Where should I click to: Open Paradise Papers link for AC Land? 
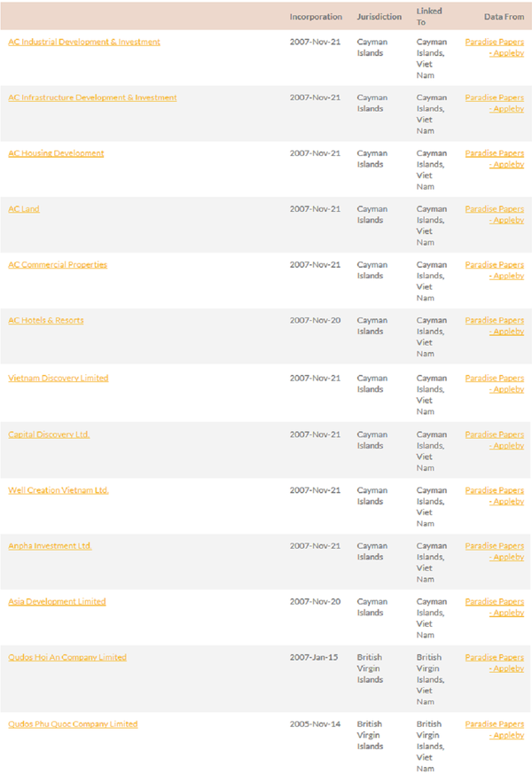click(x=495, y=215)
